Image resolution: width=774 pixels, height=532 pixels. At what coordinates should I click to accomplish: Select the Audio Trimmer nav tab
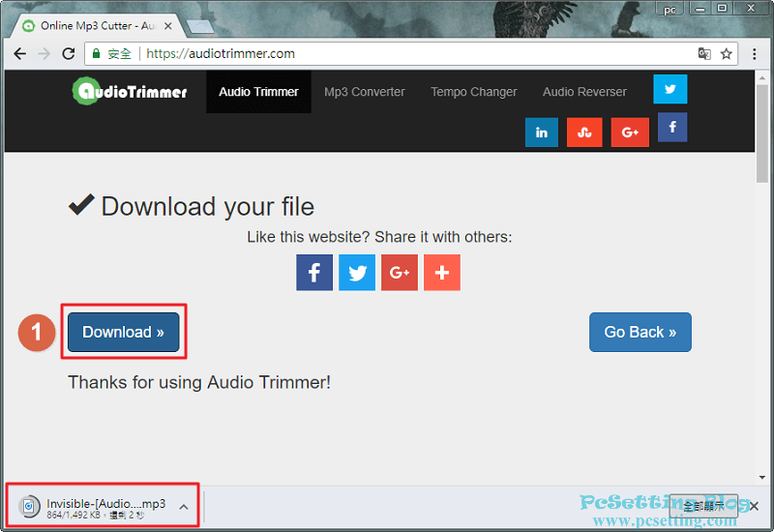click(x=258, y=92)
